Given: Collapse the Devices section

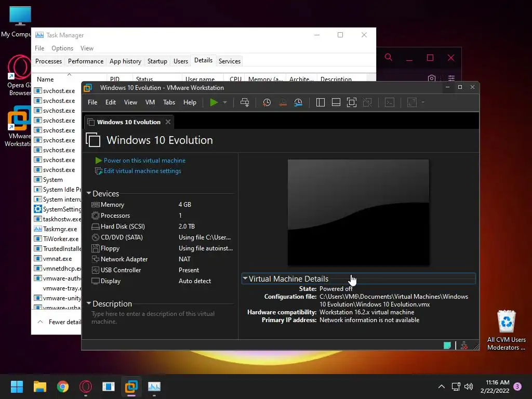Looking at the screenshot, I should point(89,193).
